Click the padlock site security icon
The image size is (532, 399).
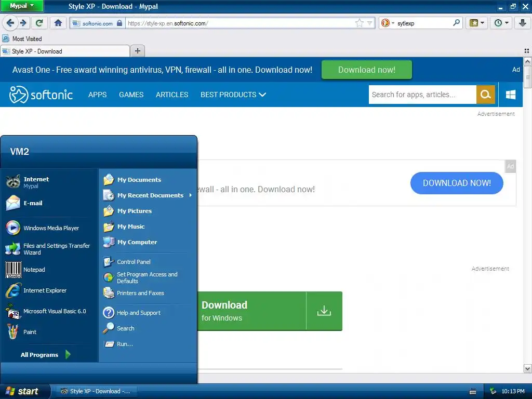tap(119, 23)
